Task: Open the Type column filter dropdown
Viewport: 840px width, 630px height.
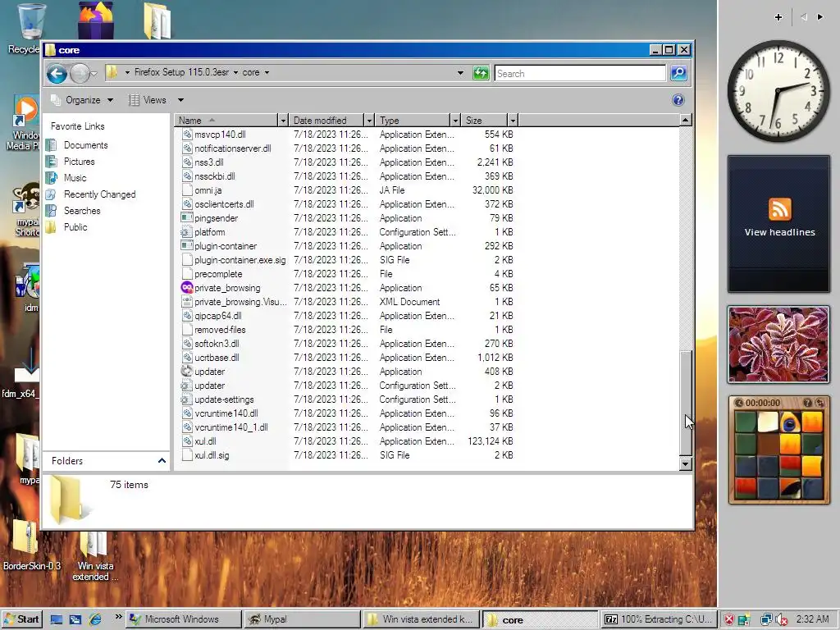Action: (x=455, y=121)
